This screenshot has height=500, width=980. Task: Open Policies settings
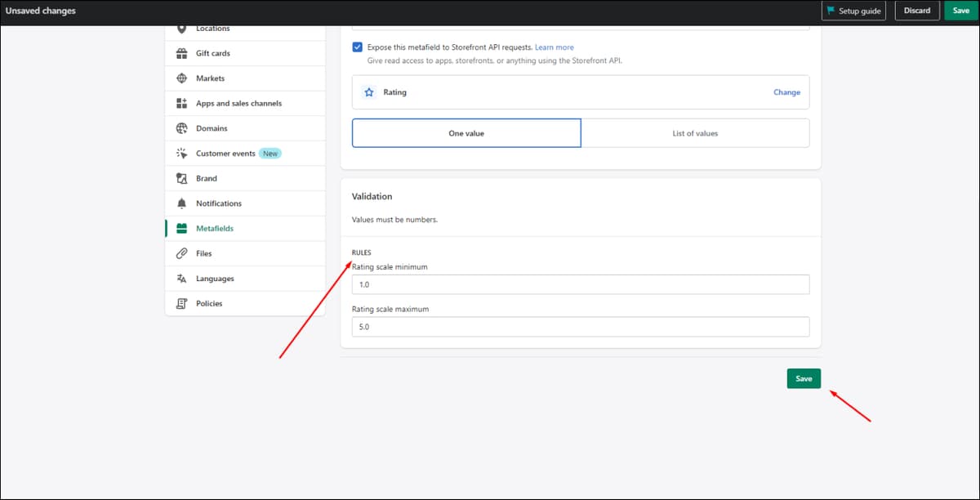coord(245,303)
